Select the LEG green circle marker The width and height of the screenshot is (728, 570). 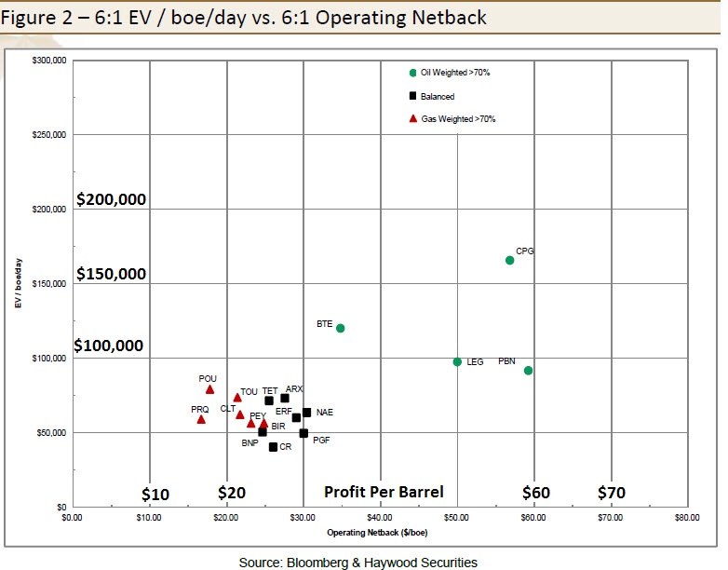(457, 362)
